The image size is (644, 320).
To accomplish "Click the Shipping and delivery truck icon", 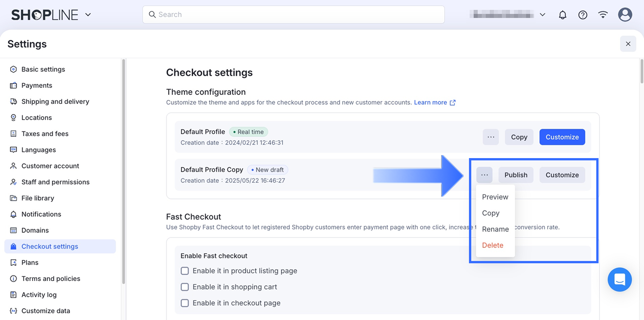I will point(13,101).
